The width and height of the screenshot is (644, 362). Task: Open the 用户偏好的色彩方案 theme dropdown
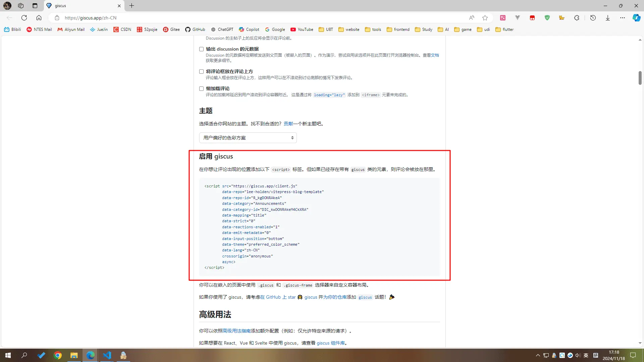tap(248, 137)
